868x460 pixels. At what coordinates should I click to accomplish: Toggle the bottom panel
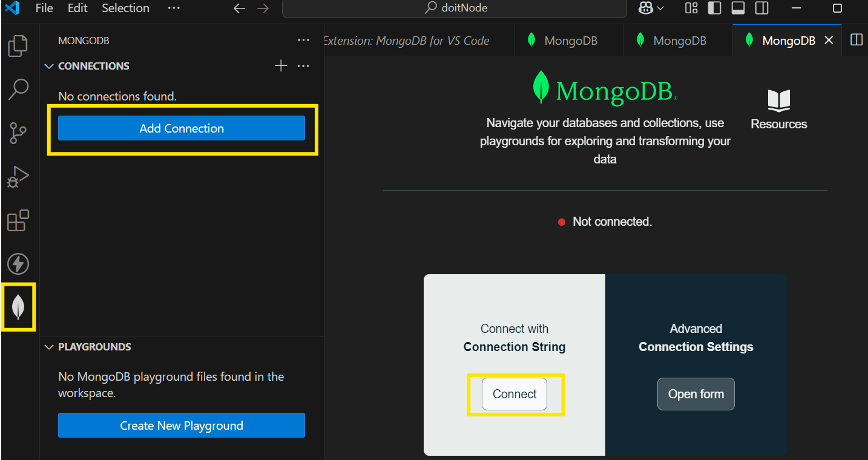pos(738,8)
